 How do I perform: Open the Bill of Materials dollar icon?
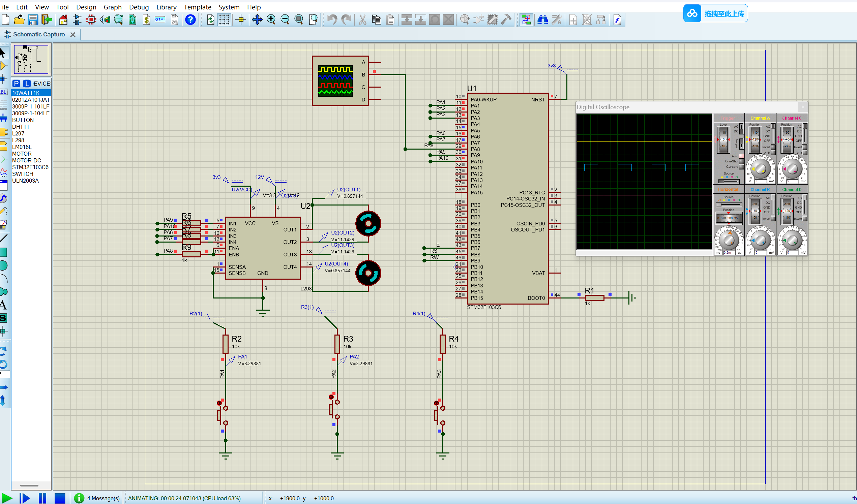(146, 20)
